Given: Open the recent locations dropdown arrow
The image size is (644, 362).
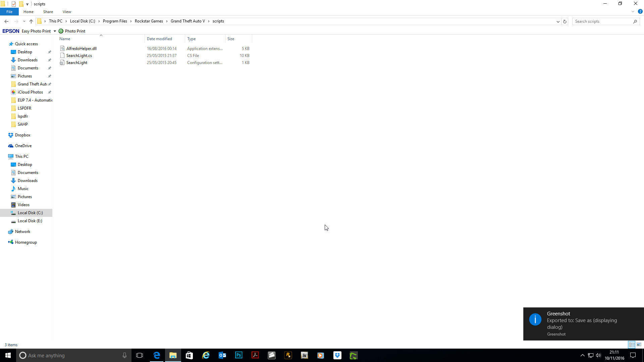Looking at the screenshot, I should coord(24,21).
